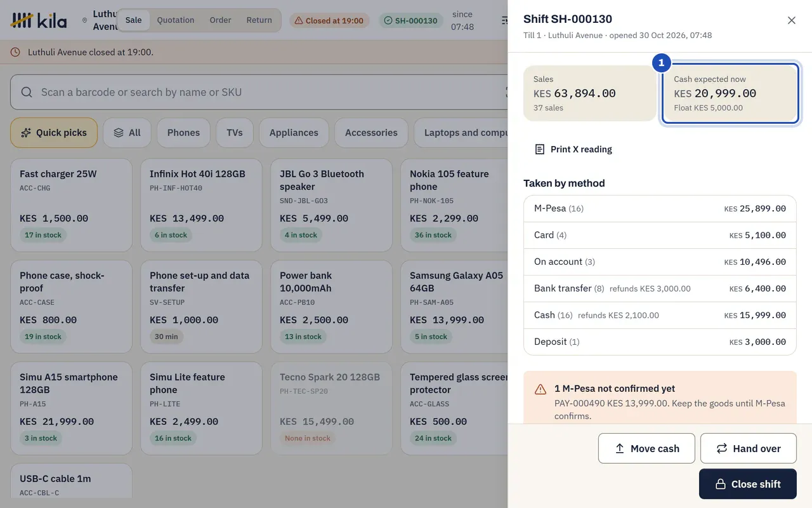Switch to the Quotation tab

[176, 20]
